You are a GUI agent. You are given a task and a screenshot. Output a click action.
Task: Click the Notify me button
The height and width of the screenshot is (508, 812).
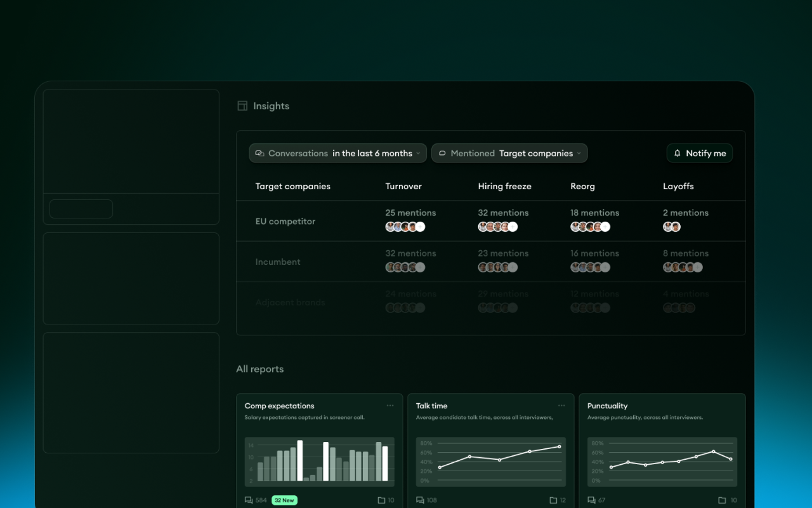pos(700,153)
